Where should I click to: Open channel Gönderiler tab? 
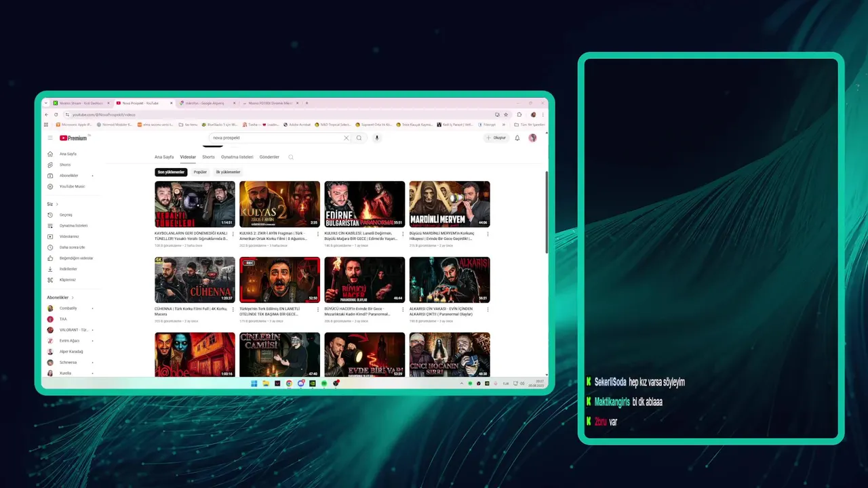(269, 157)
